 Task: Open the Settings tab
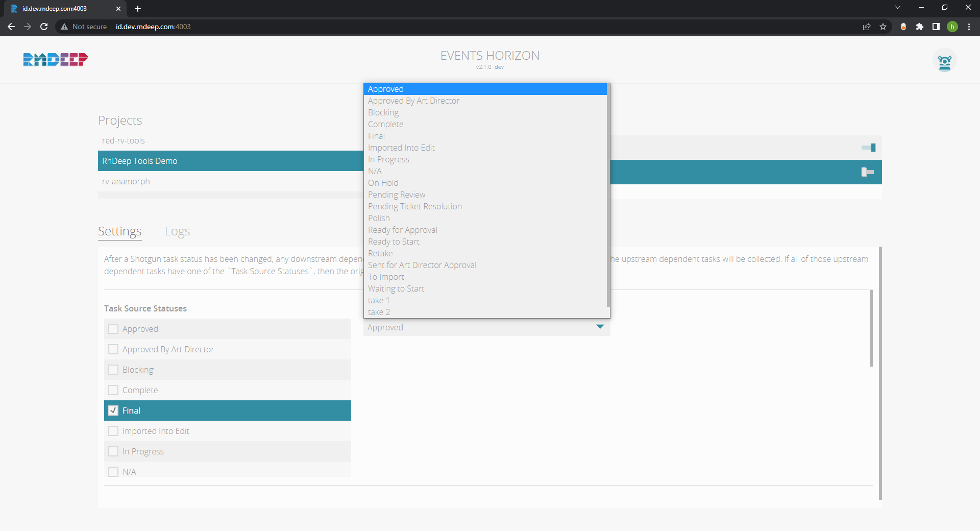tap(119, 231)
